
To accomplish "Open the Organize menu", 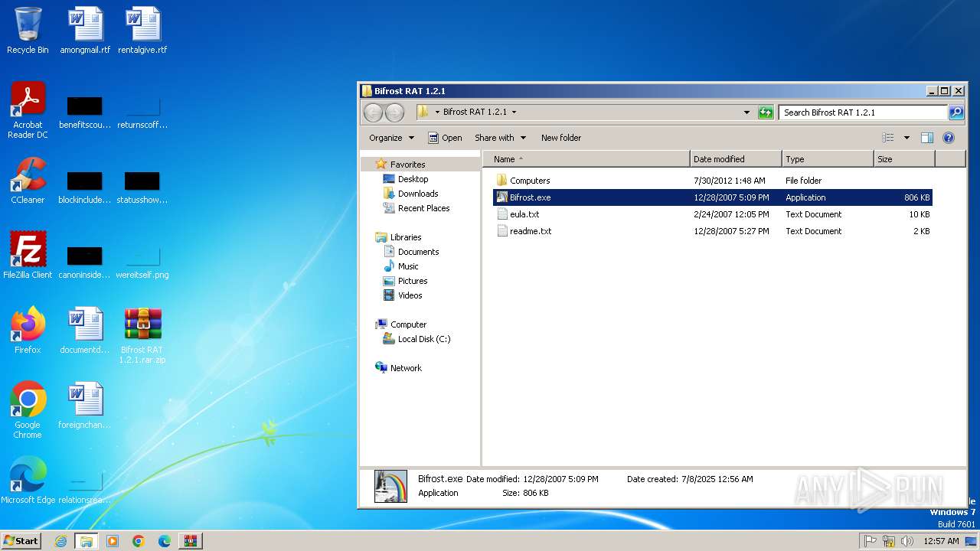I will coord(391,138).
